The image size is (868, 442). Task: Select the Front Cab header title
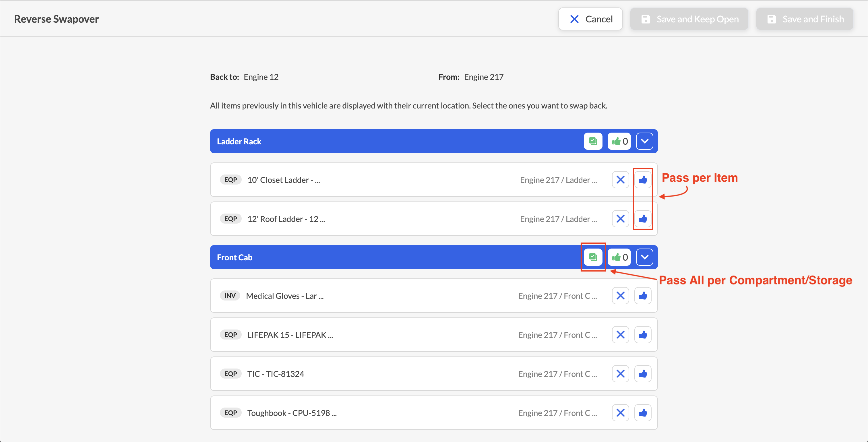[235, 257]
